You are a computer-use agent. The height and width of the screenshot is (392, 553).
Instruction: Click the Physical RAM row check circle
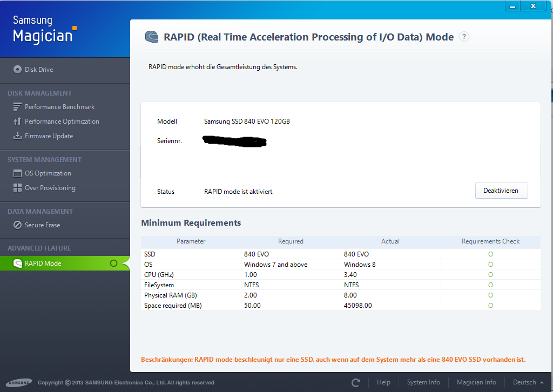490,295
